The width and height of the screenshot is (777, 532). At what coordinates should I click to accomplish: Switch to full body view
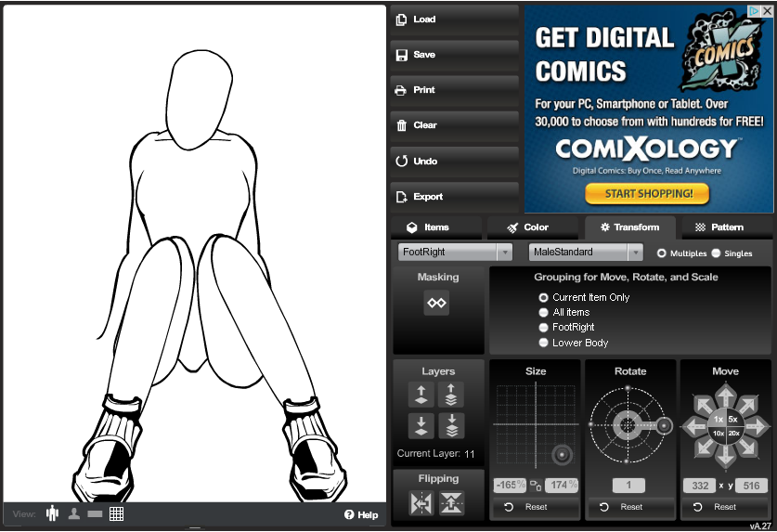coord(53,513)
